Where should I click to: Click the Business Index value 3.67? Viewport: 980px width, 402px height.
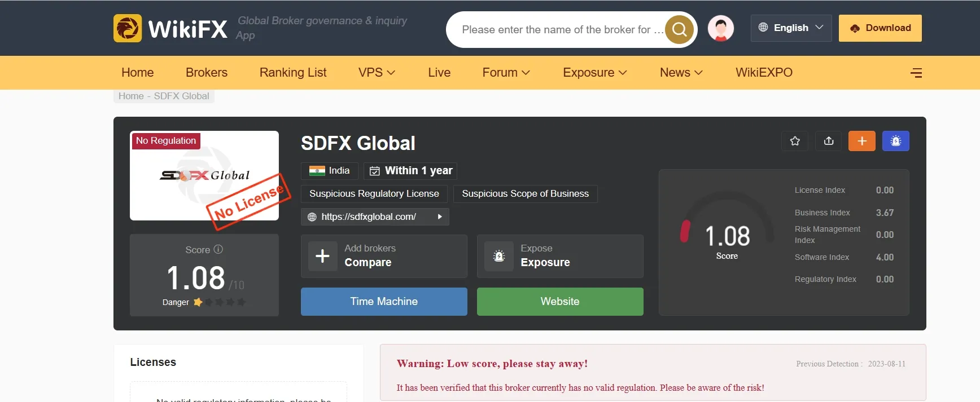tap(885, 213)
